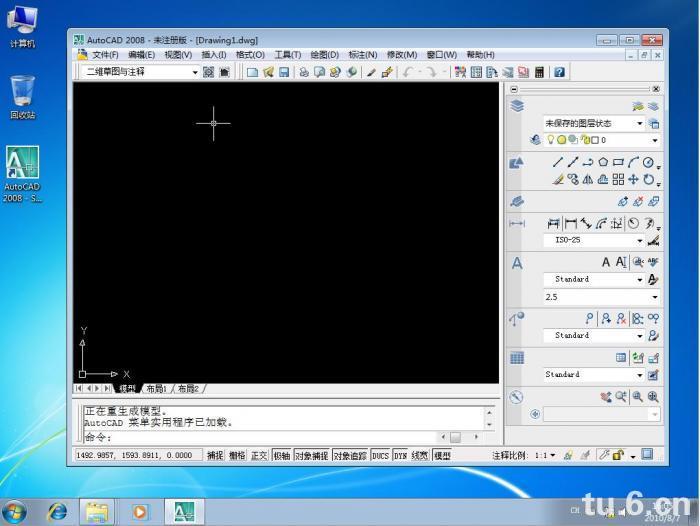Toggle DYN dynamic input button
This screenshot has height=526, width=700.
click(x=400, y=456)
